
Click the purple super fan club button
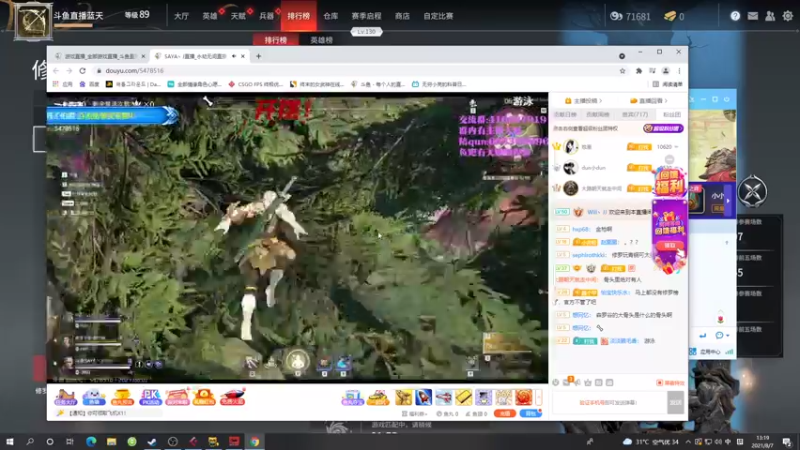click(x=663, y=129)
